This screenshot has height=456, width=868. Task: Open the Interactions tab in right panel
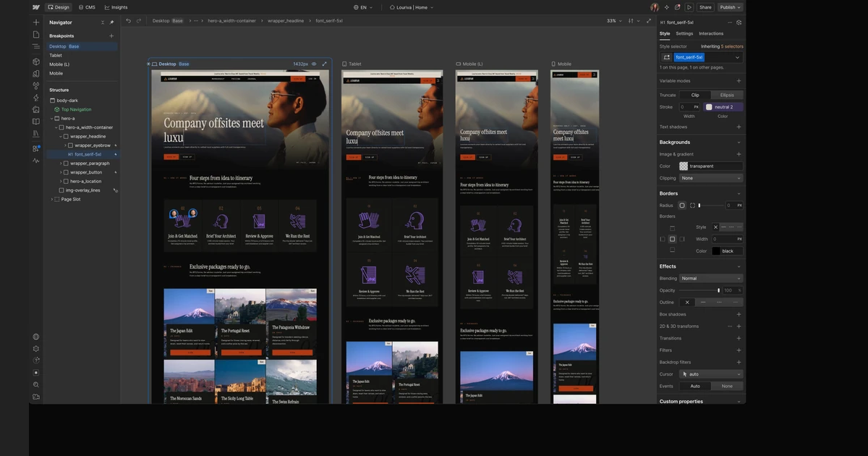[x=711, y=33]
